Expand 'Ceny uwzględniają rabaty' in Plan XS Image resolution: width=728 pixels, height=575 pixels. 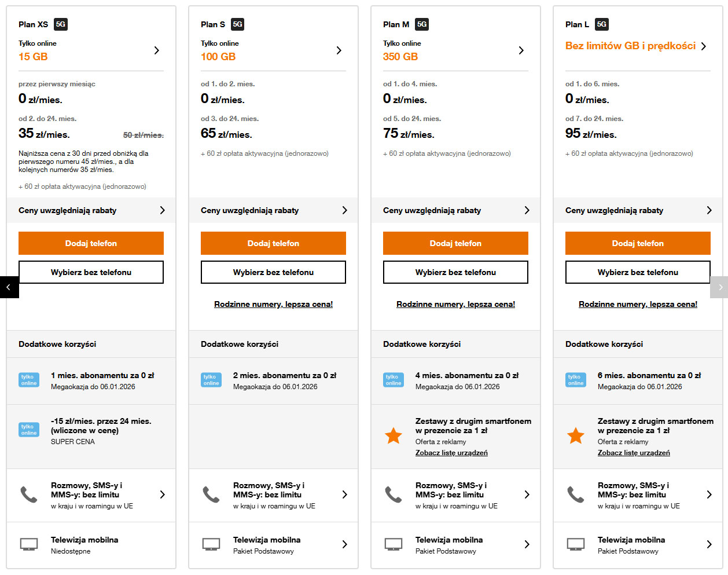pyautogui.click(x=162, y=210)
